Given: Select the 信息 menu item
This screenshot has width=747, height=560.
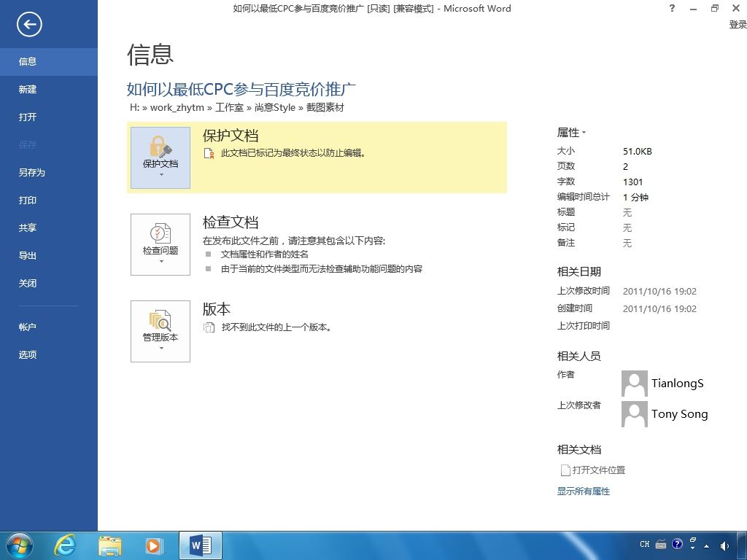Looking at the screenshot, I should pos(49,61).
